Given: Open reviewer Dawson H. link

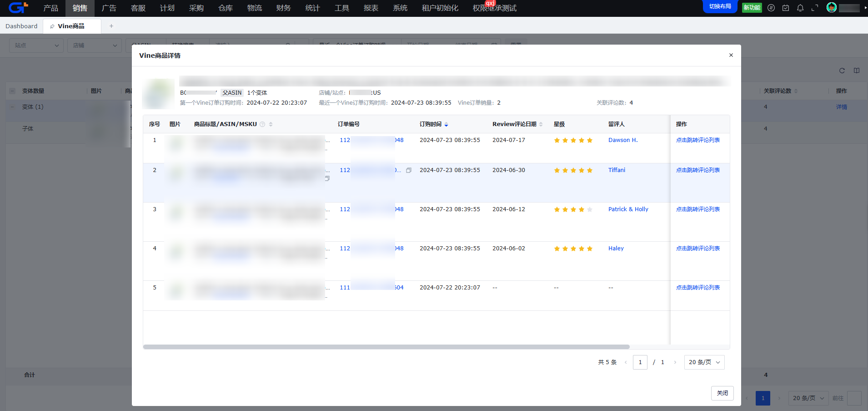Looking at the screenshot, I should click(623, 140).
